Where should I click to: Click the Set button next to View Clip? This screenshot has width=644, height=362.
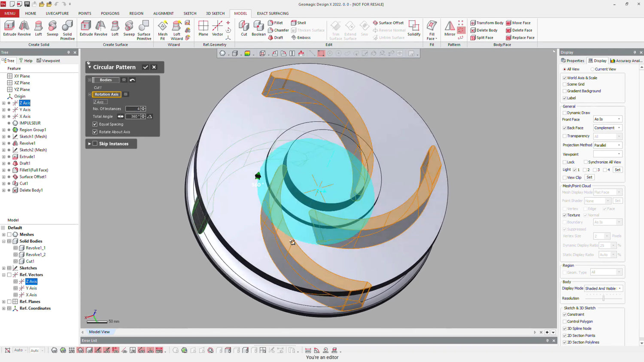coord(589,177)
